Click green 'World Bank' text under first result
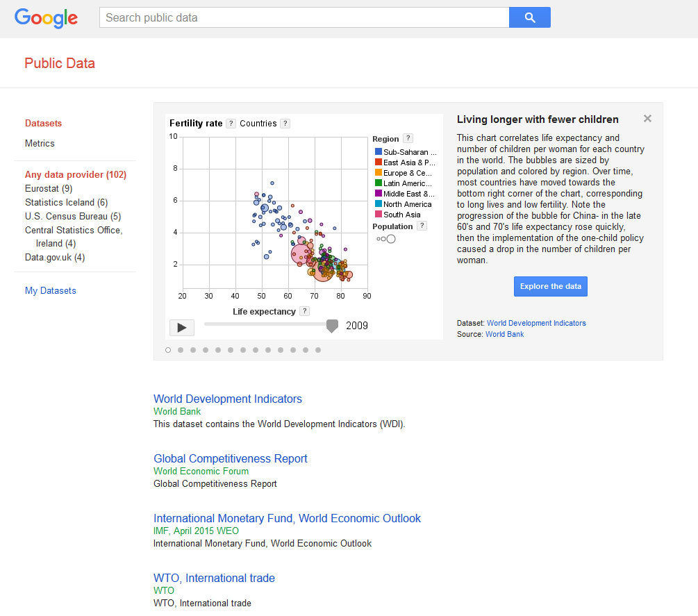The image size is (698, 616). [177, 411]
